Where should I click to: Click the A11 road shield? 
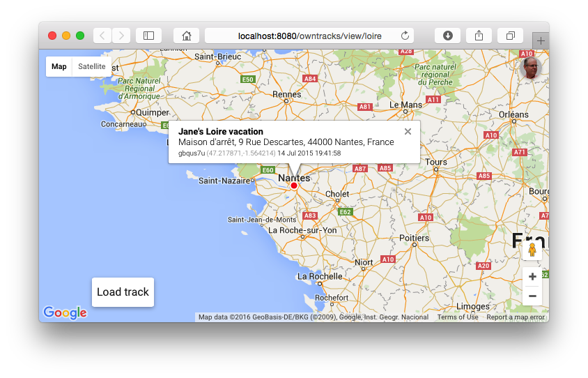click(x=433, y=100)
